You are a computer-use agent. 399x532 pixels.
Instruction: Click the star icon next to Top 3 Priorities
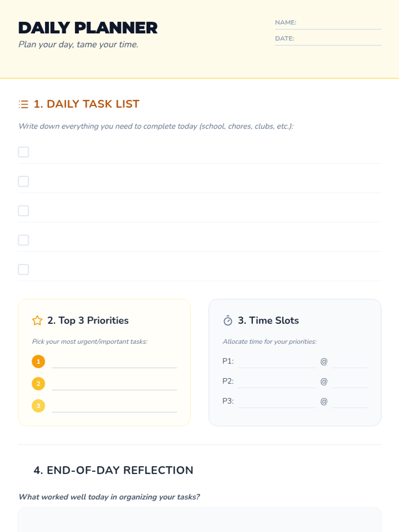[37, 321]
